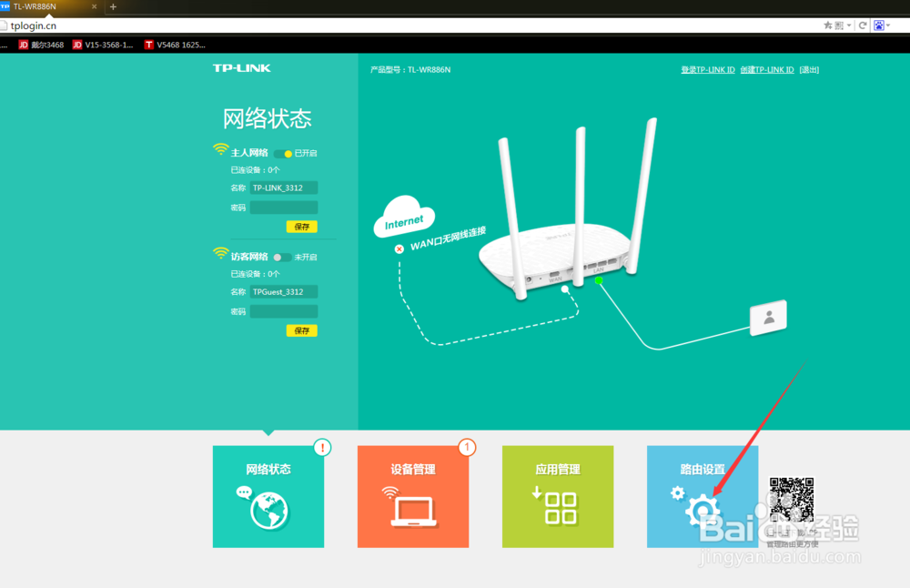Open the bookmark star dropdown arrow
910x588 pixels.
pyautogui.click(x=849, y=25)
